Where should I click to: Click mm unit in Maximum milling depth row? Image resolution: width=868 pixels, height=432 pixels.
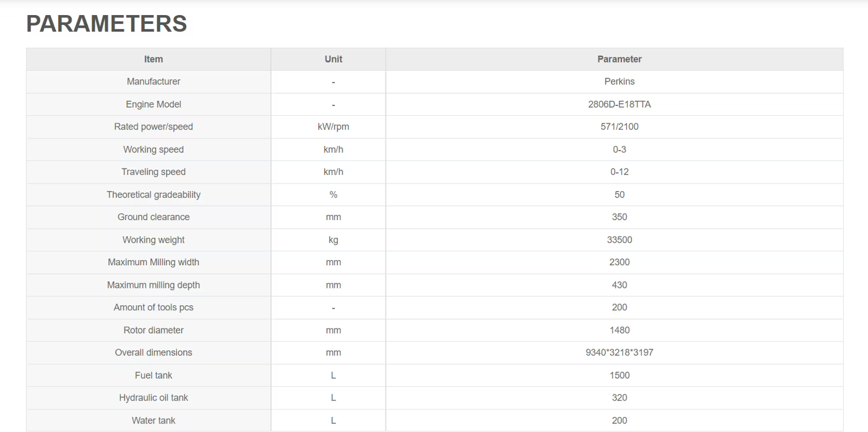(333, 285)
